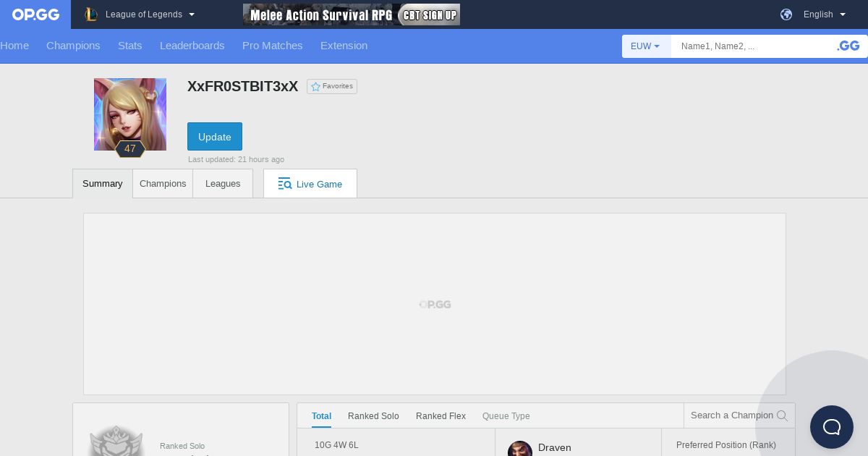Select the Ranked Solo filter tab
Screen dimensions: 868x456
pyautogui.click(x=373, y=416)
